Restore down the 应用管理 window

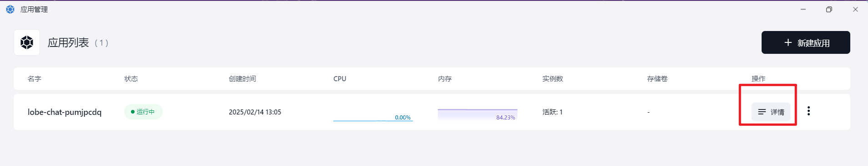(829, 9)
